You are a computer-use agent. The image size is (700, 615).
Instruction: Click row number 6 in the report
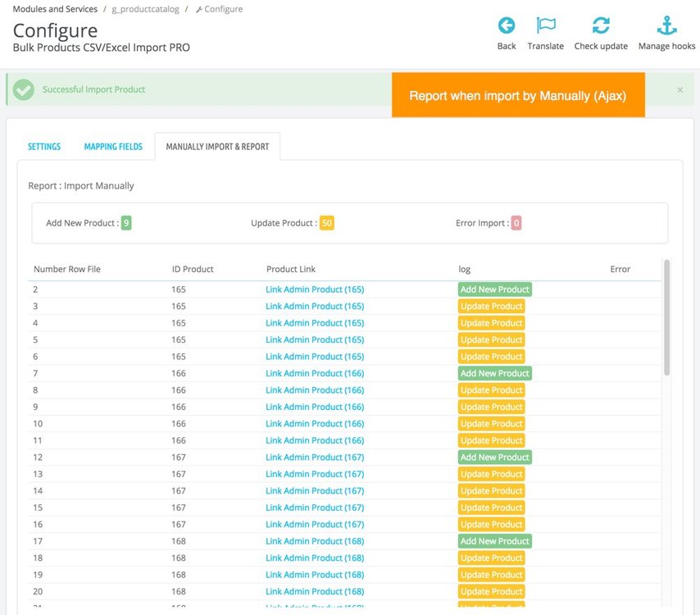pyautogui.click(x=35, y=357)
